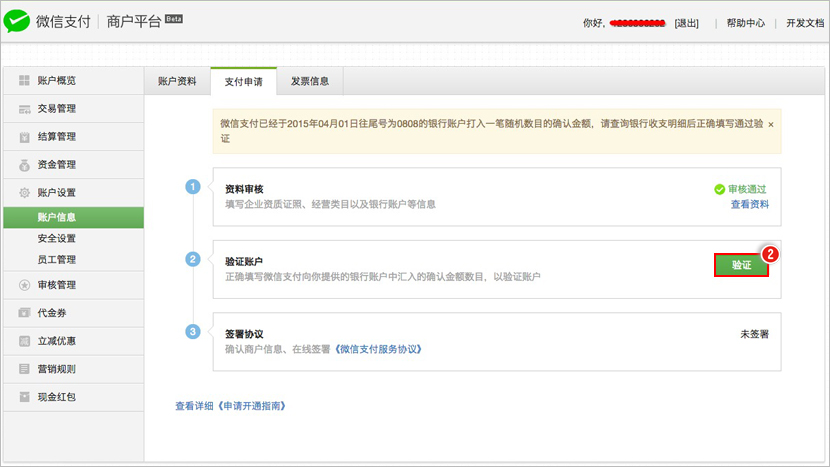This screenshot has width=830, height=467.
Task: Click the WeChat Pay logo icon
Action: point(18,21)
